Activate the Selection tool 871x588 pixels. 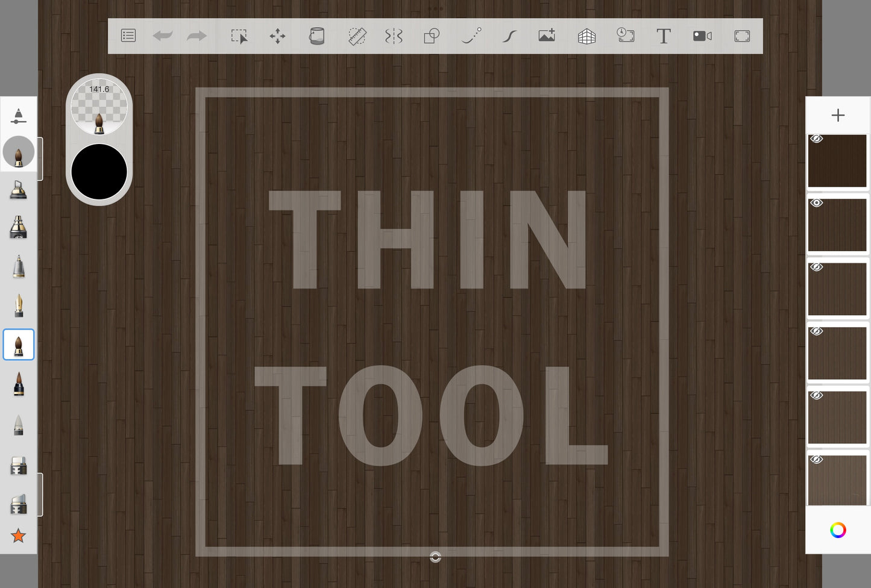pyautogui.click(x=239, y=36)
